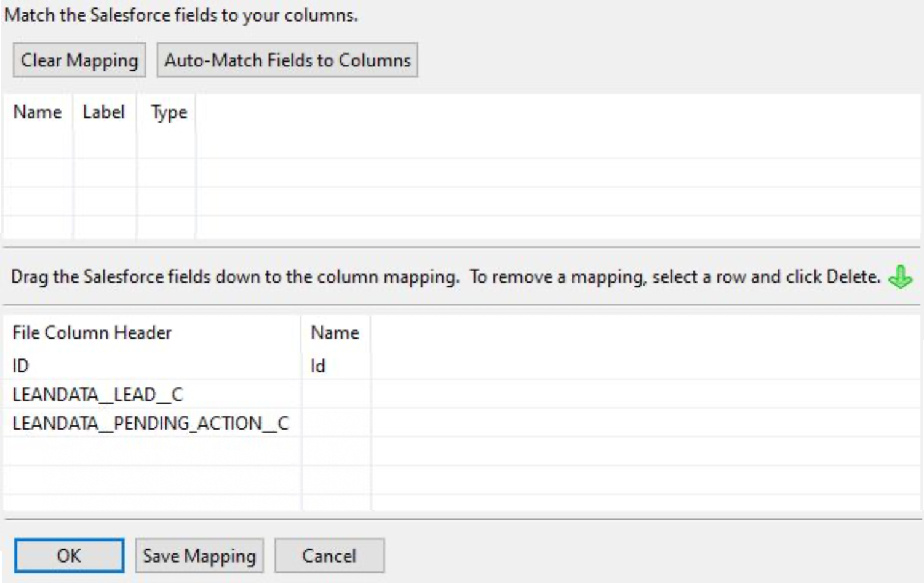
Task: Click the empty Name cell beside LEANDATA__PENDING_ACTION__C
Action: pyautogui.click(x=336, y=423)
